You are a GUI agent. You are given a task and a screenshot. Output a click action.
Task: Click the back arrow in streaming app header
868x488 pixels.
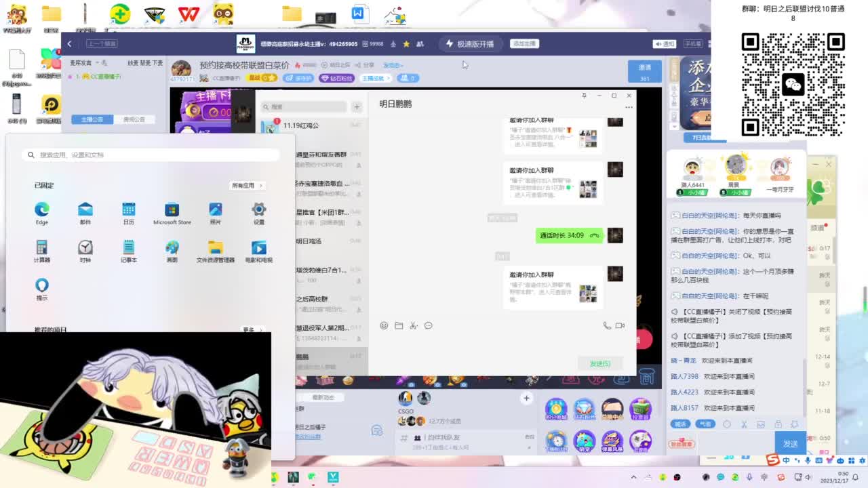69,44
